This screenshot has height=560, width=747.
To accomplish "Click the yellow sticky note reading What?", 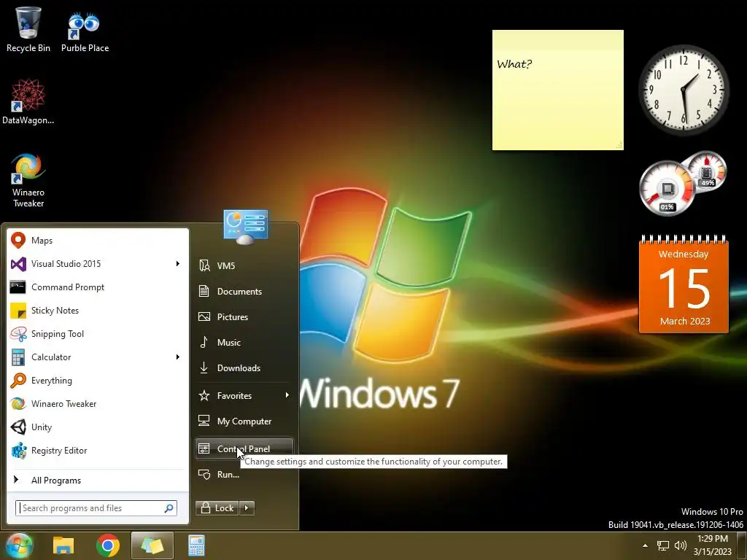I will point(558,90).
